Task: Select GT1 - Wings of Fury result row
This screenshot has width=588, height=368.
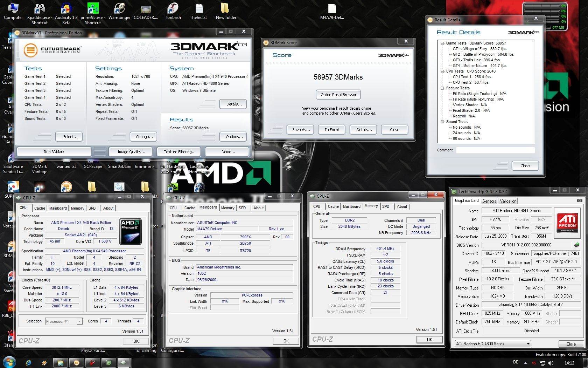Action: [479, 49]
